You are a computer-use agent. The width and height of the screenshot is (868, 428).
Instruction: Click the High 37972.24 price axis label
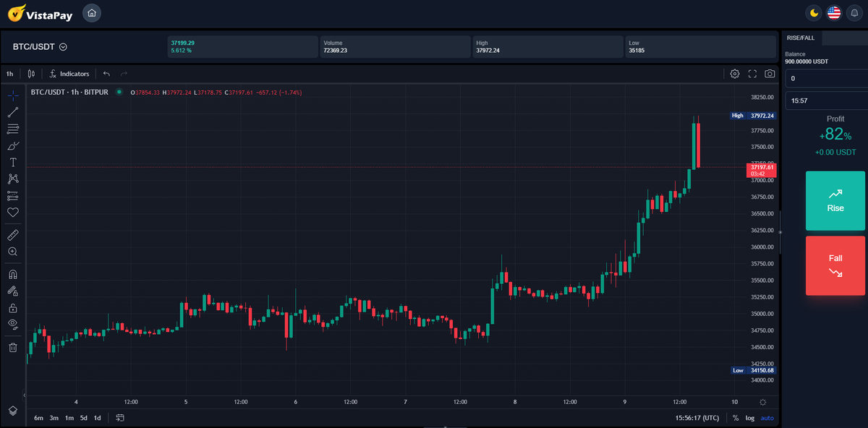tap(753, 116)
